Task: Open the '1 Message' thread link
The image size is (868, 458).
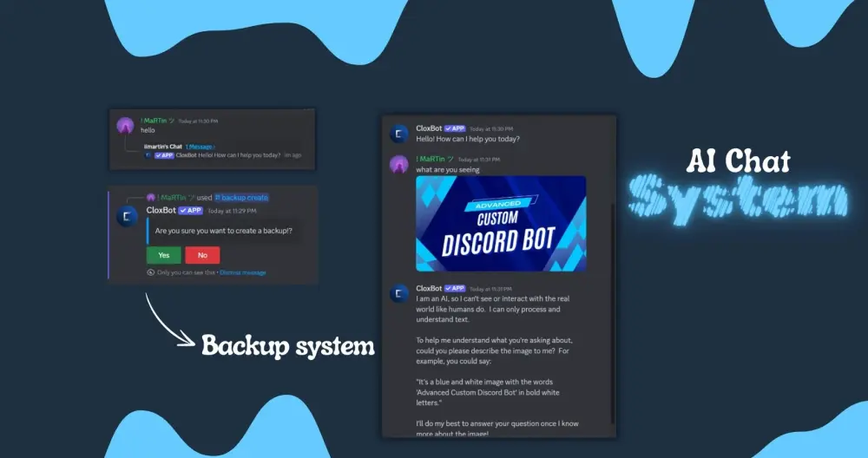Action: (201, 147)
